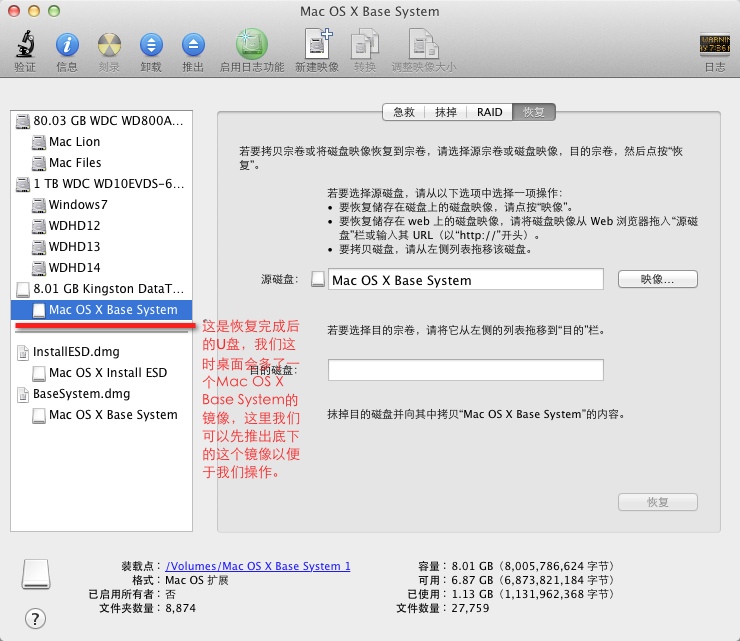Click the Eject (推出) toolbar icon
Viewport: 740px width, 641px height.
tap(193, 45)
